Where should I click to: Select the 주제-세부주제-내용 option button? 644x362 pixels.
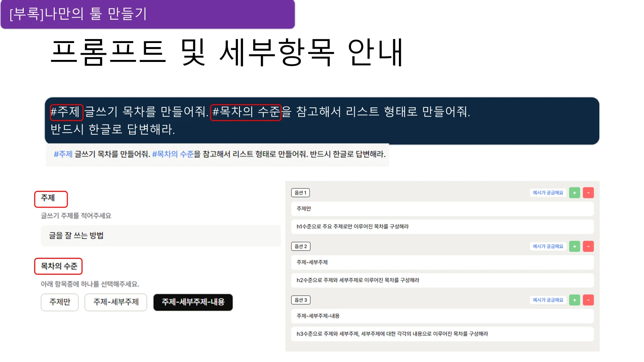click(193, 302)
